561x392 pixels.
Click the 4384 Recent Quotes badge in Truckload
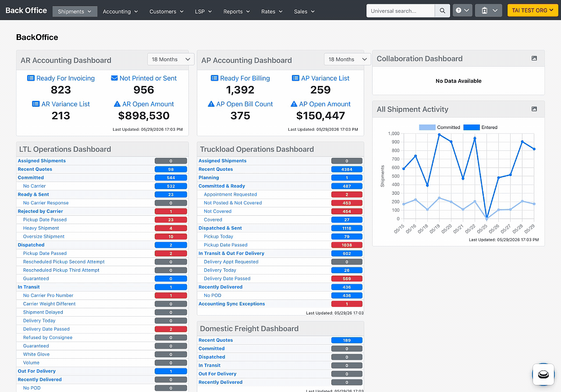point(347,169)
